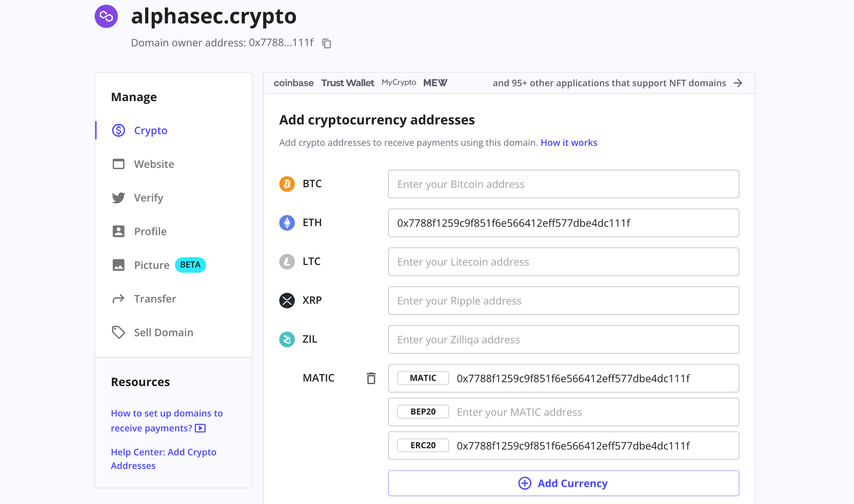Click the ETH label
Screen dimensions: 854x504
click(x=312, y=223)
